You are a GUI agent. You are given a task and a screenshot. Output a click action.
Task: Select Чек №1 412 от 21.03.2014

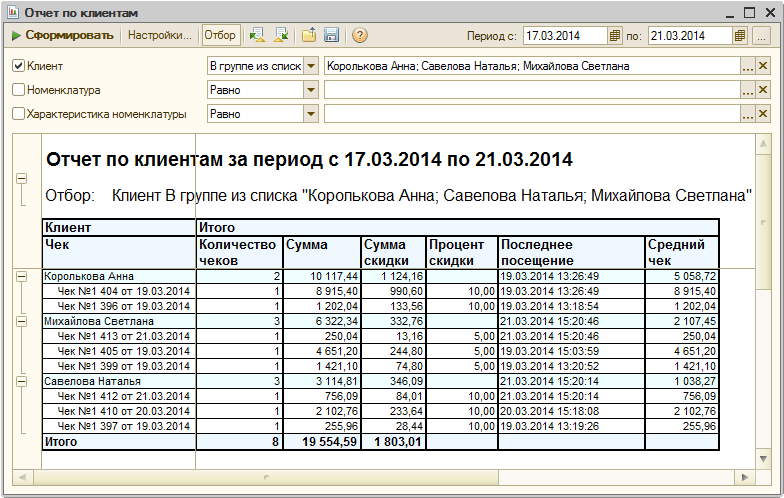coord(124,396)
